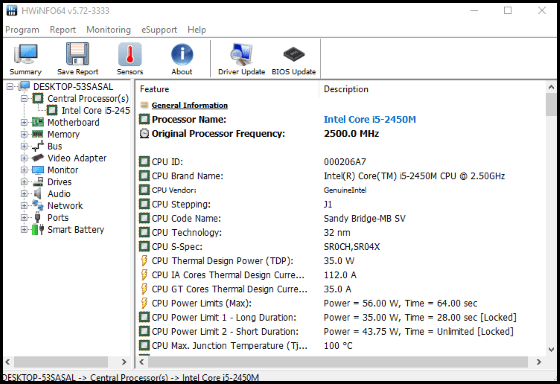Open the Help menu
560x384 pixels.
click(197, 30)
